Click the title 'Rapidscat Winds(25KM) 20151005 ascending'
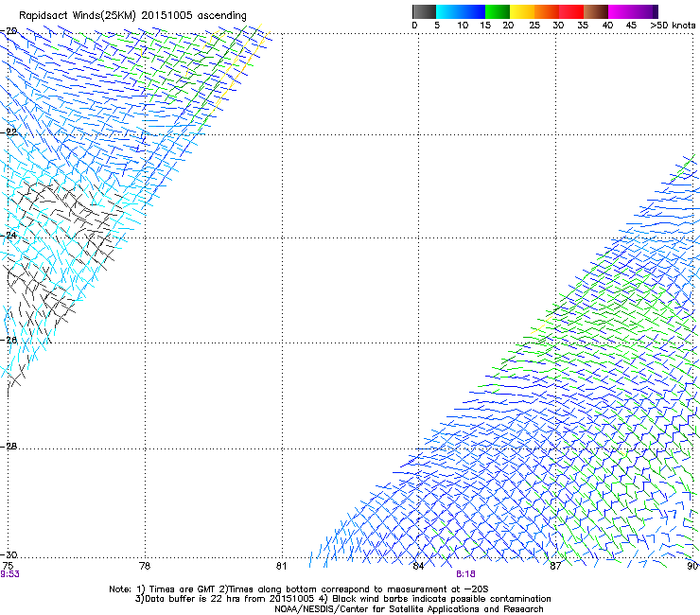The width and height of the screenshot is (700, 615). click(132, 16)
